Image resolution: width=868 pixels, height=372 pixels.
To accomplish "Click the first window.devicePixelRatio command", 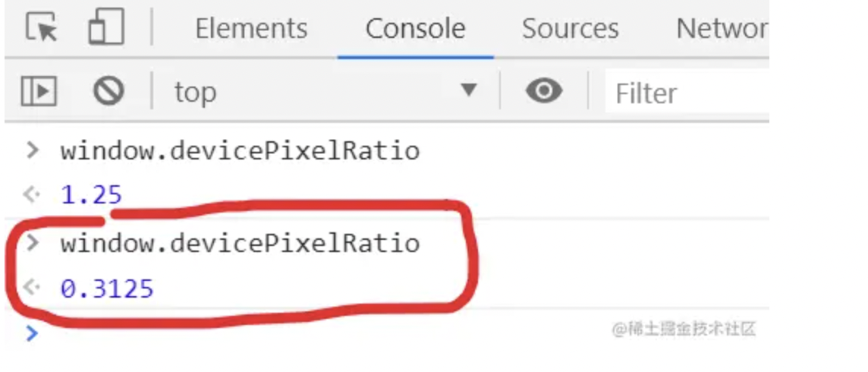I will 240,151.
